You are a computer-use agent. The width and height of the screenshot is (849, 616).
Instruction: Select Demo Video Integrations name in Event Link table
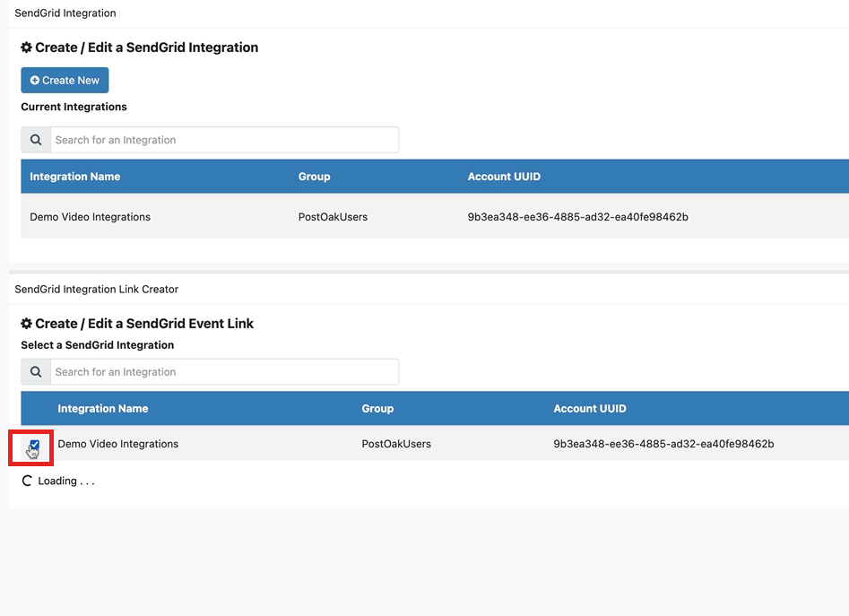point(118,444)
